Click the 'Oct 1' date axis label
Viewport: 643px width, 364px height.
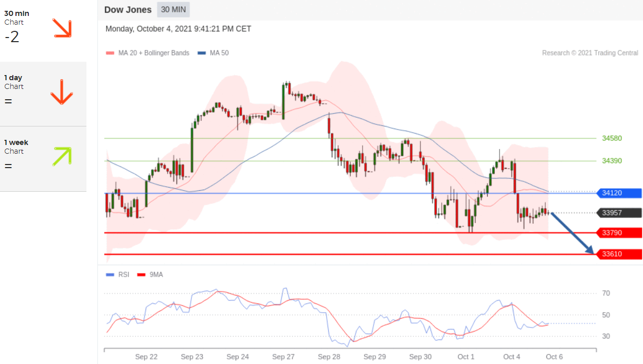[466, 357]
